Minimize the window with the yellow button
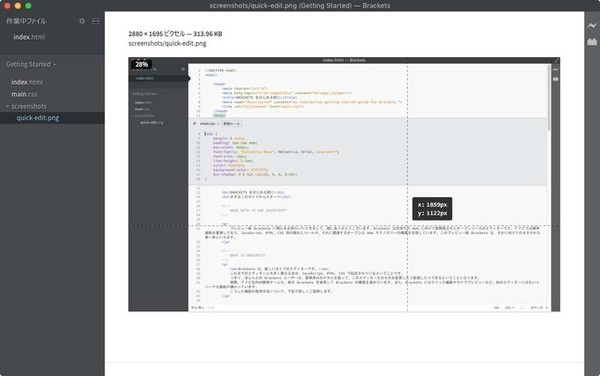This screenshot has width=600, height=376. (18, 6)
